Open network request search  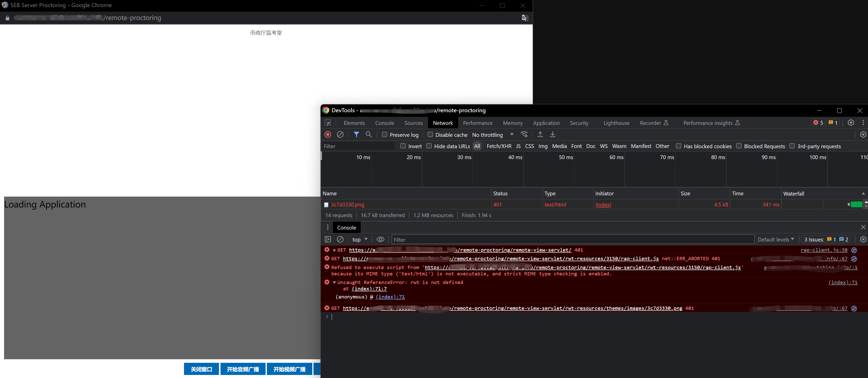tap(368, 135)
